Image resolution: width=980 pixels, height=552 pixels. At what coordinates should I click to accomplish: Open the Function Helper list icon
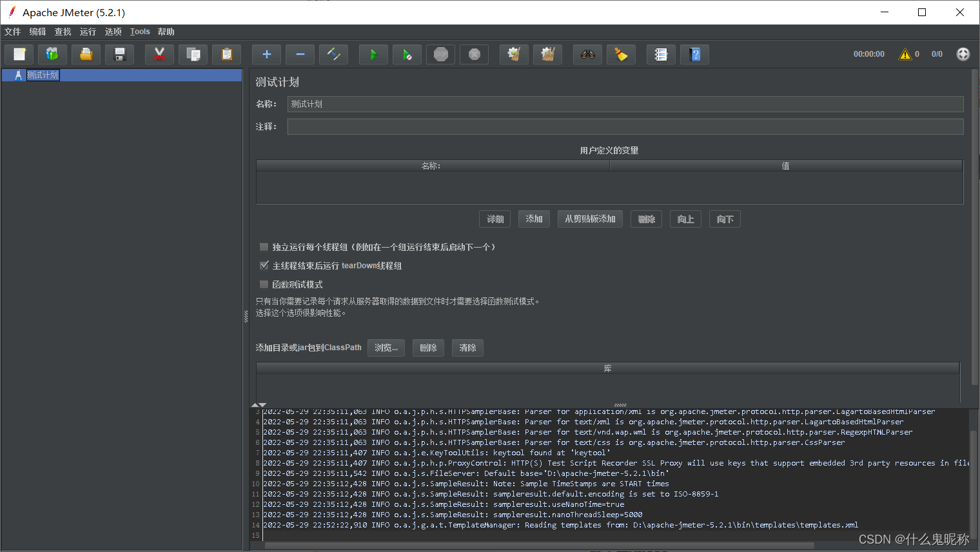(x=661, y=55)
